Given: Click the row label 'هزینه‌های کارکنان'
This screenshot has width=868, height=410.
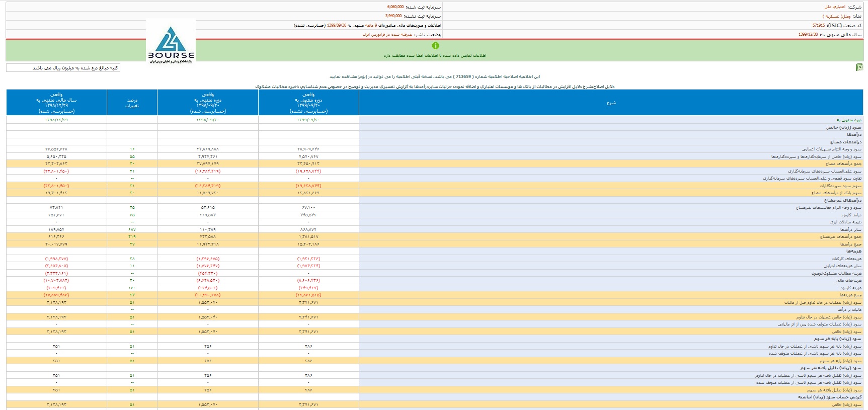Looking at the screenshot, I should pyautogui.click(x=846, y=259).
